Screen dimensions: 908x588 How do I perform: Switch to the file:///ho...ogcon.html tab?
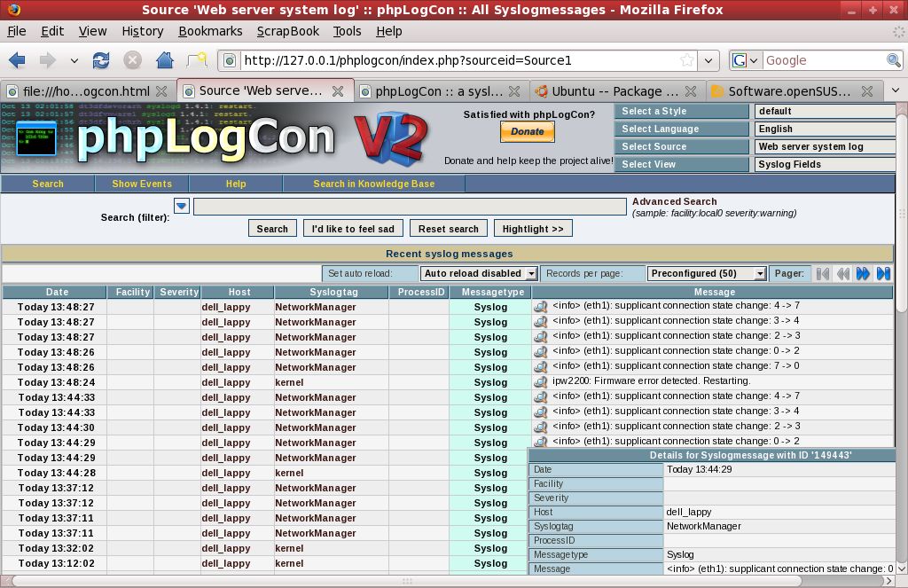86,91
